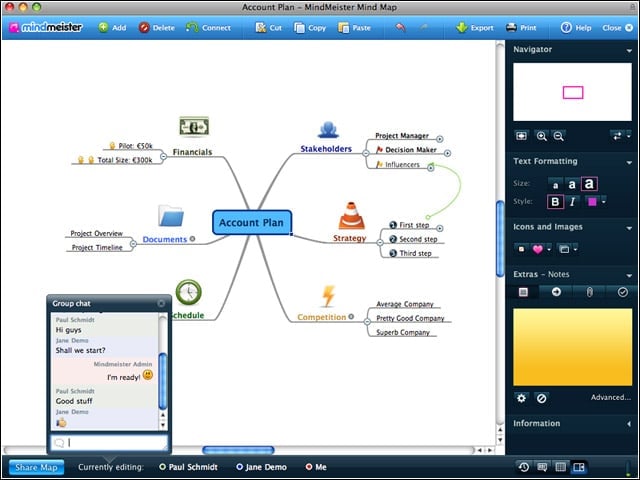
Task: Select the large text size
Action: point(589,184)
